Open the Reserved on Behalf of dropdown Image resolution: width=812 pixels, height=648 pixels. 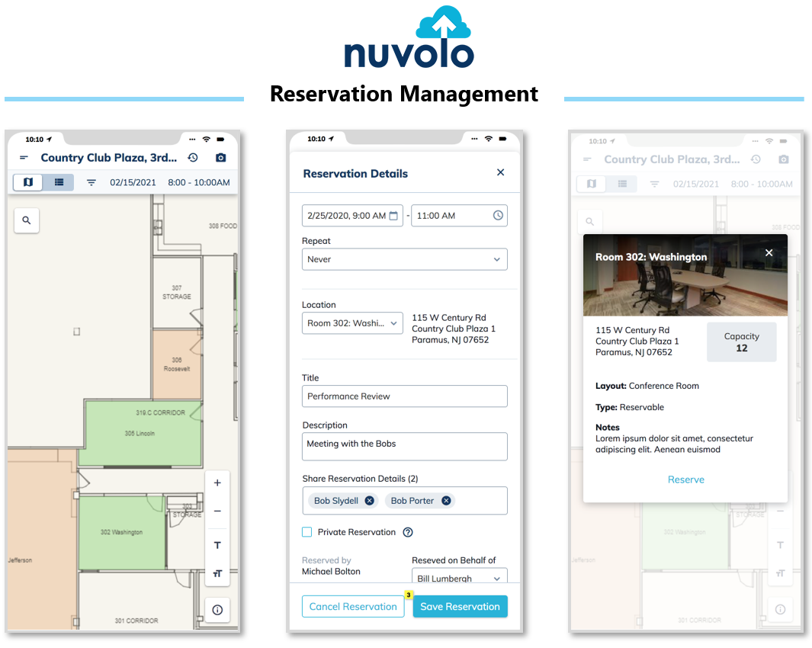[x=459, y=578]
